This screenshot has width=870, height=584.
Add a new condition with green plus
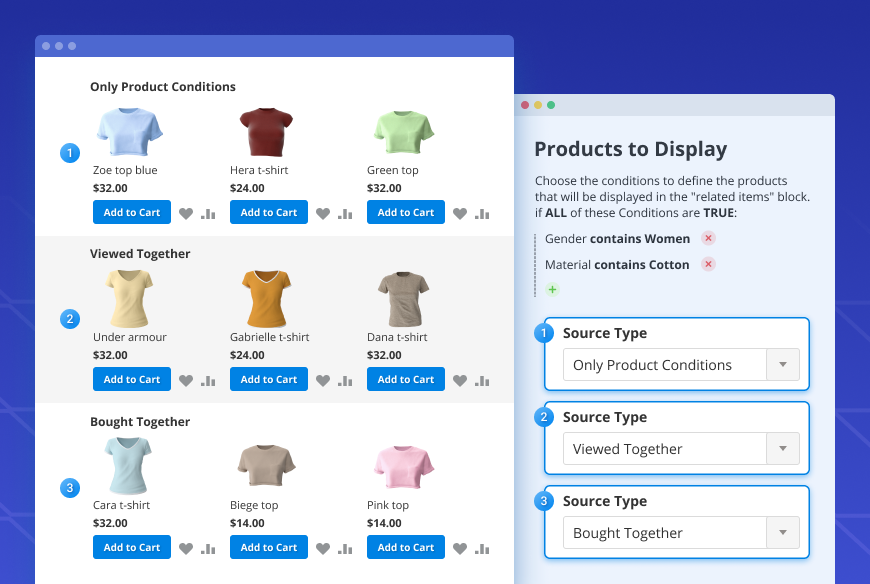tap(551, 289)
